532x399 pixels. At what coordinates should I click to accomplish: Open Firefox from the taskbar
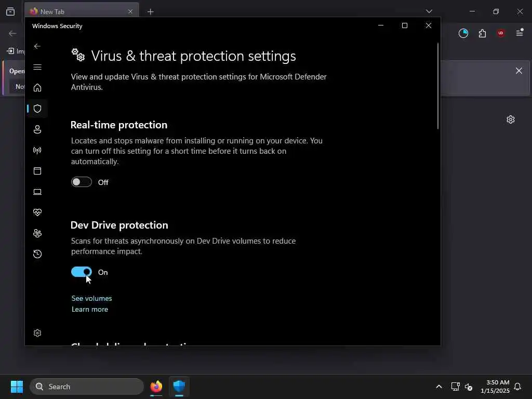[156, 387]
